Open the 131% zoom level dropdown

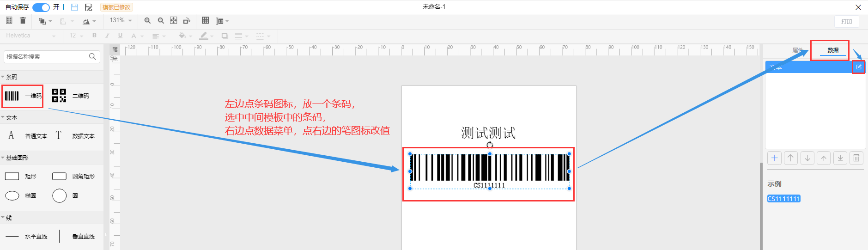121,20
